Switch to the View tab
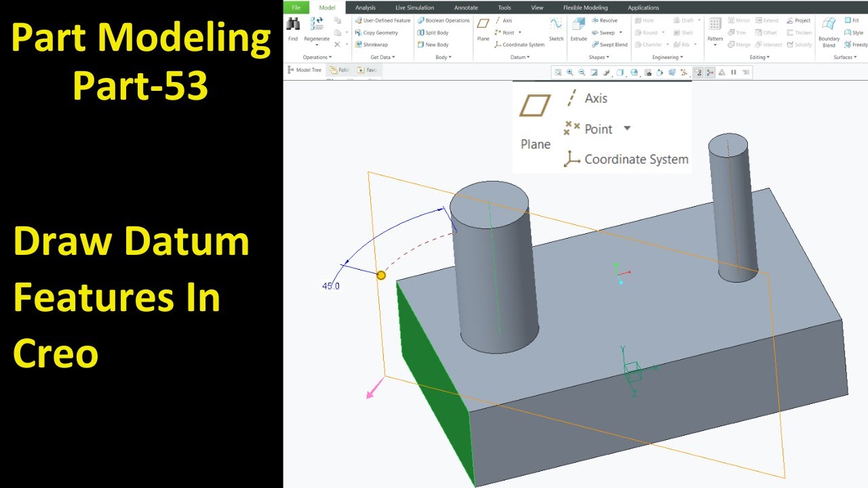Screen dimensions: 868x488 click(x=537, y=7)
